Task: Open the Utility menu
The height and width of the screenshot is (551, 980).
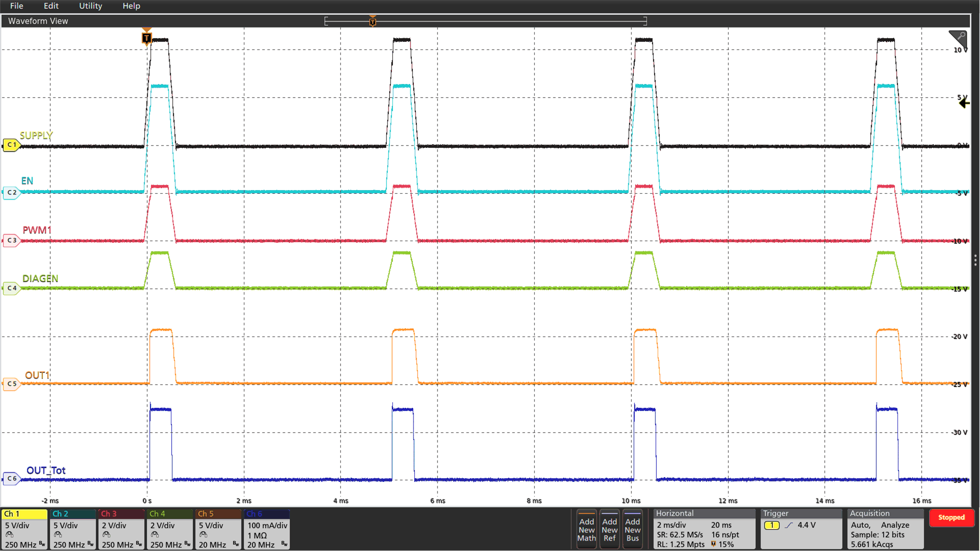Action: [90, 6]
